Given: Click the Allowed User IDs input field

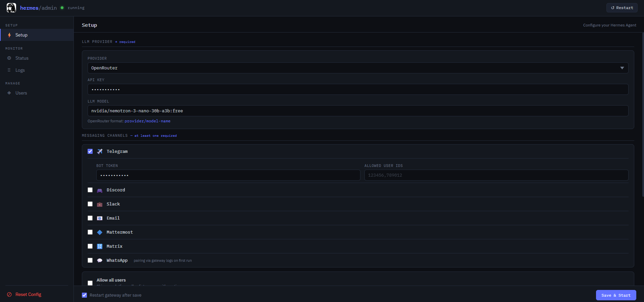Looking at the screenshot, I should [x=496, y=175].
